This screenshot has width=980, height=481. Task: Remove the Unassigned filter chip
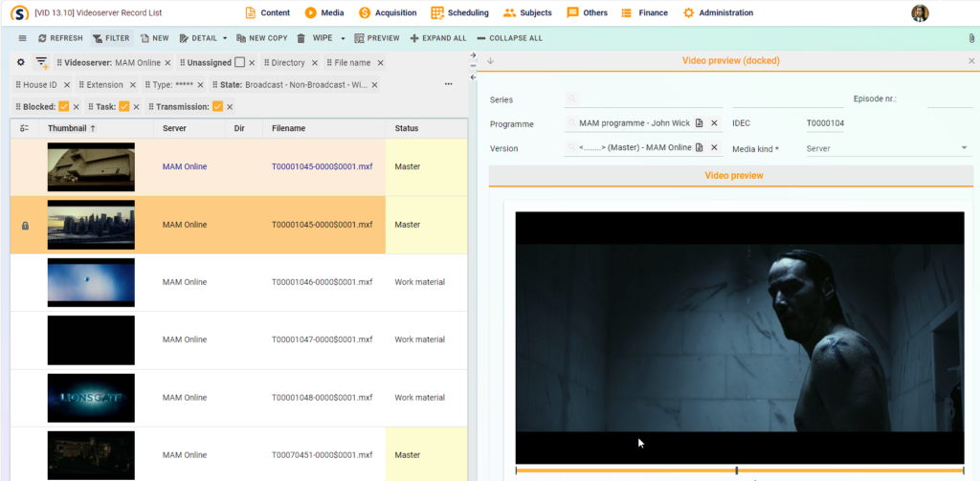252,63
